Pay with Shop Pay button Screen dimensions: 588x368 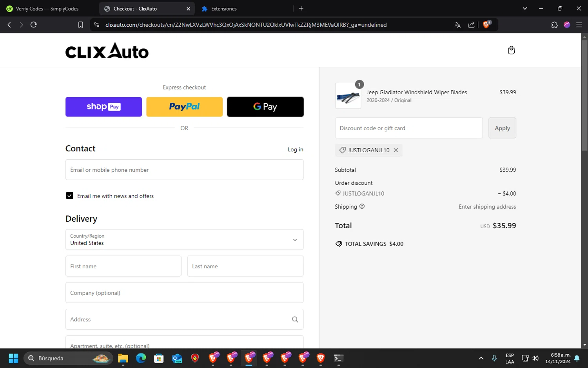click(x=103, y=107)
